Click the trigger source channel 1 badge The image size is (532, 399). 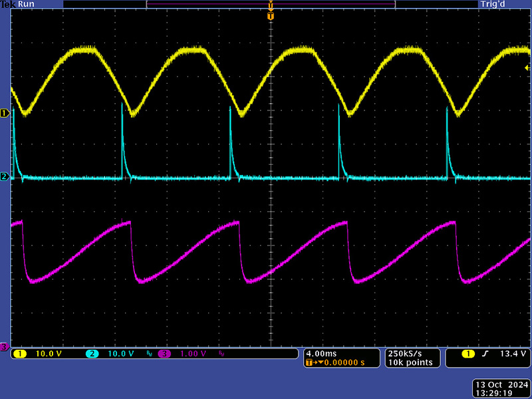coord(467,354)
